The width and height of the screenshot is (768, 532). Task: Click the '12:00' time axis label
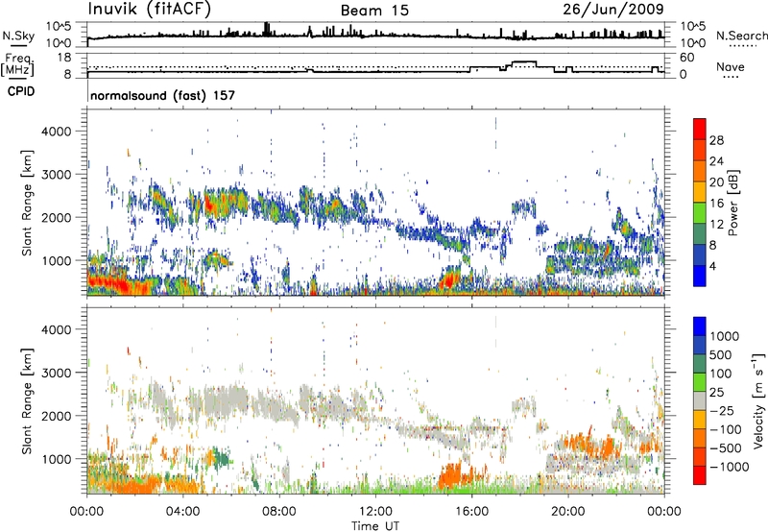375,512
